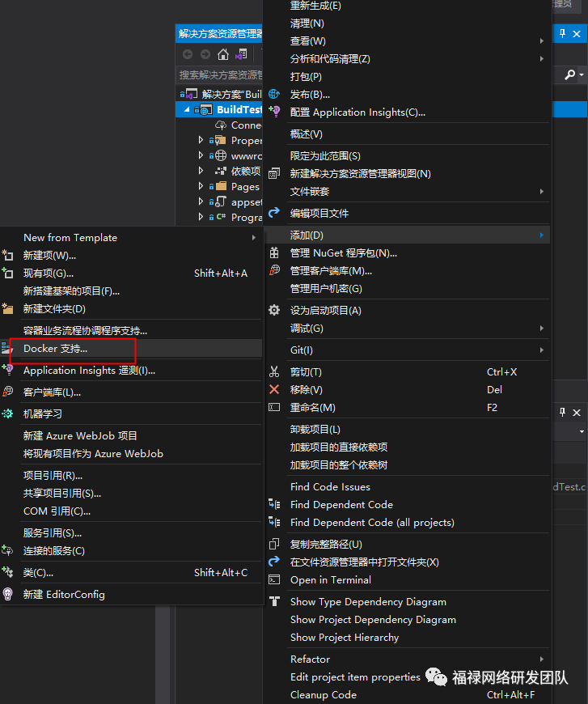588x704 pixels.
Task: Click the blue arrow icon beside 编辑项目文件
Action: [274, 212]
